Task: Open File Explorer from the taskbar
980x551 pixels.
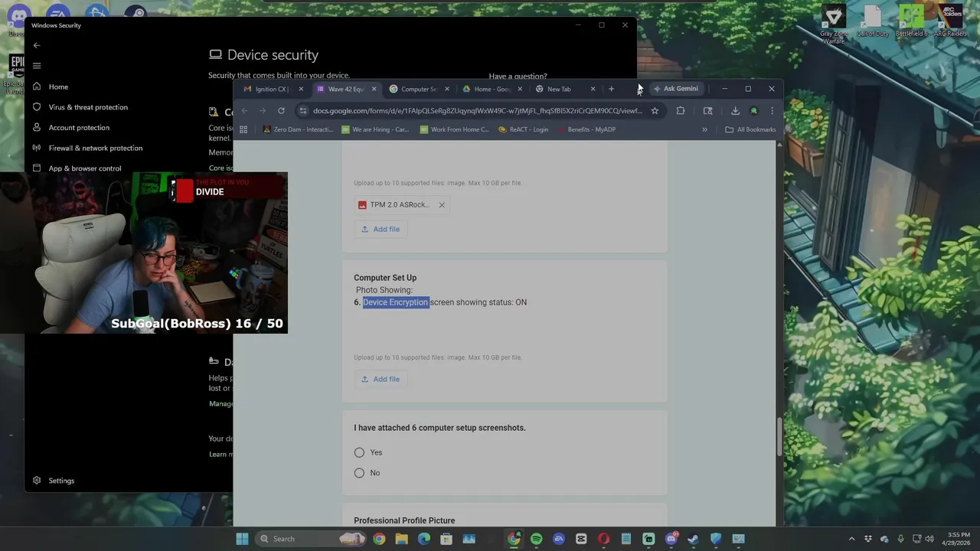Action: tap(401, 539)
